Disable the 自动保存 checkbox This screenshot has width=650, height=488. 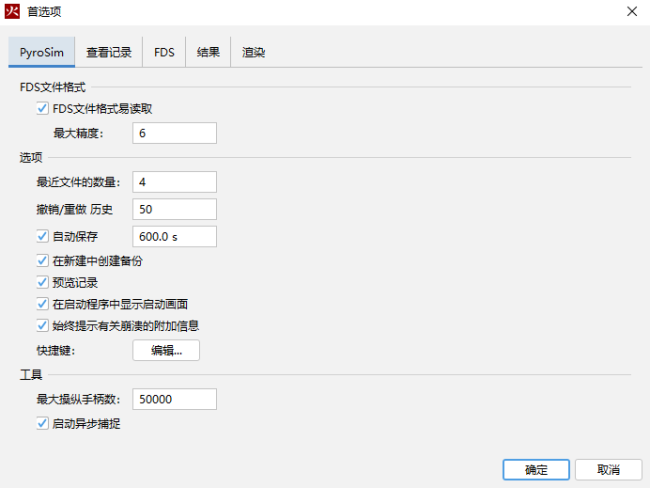(42, 237)
